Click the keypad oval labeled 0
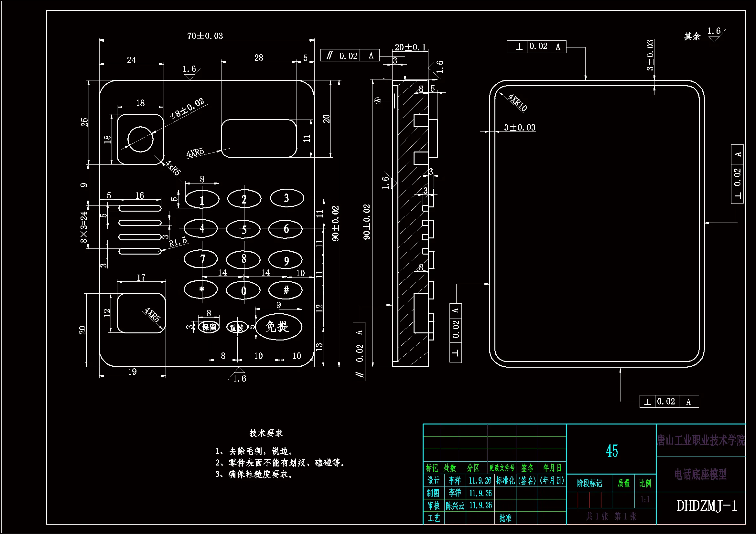This screenshot has width=756, height=534. (243, 290)
